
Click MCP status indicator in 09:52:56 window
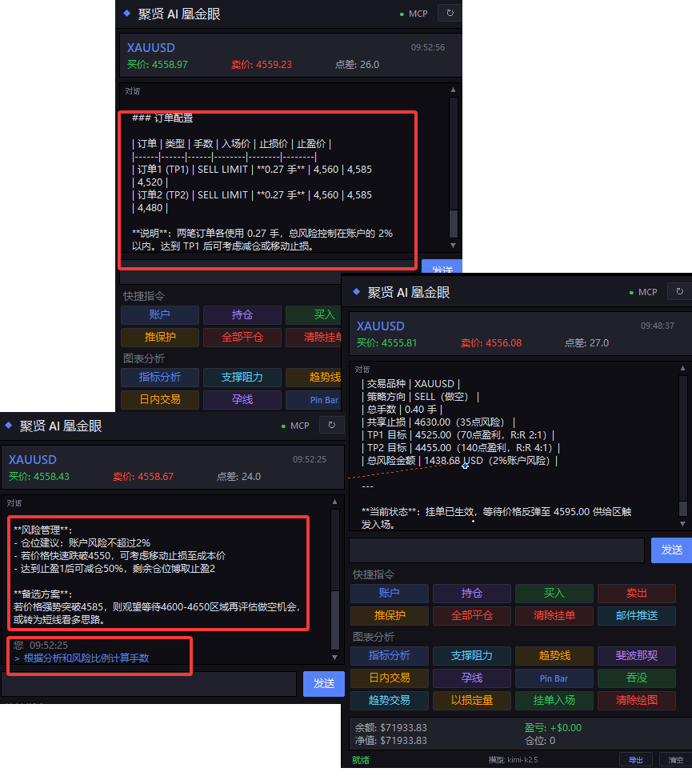414,14
